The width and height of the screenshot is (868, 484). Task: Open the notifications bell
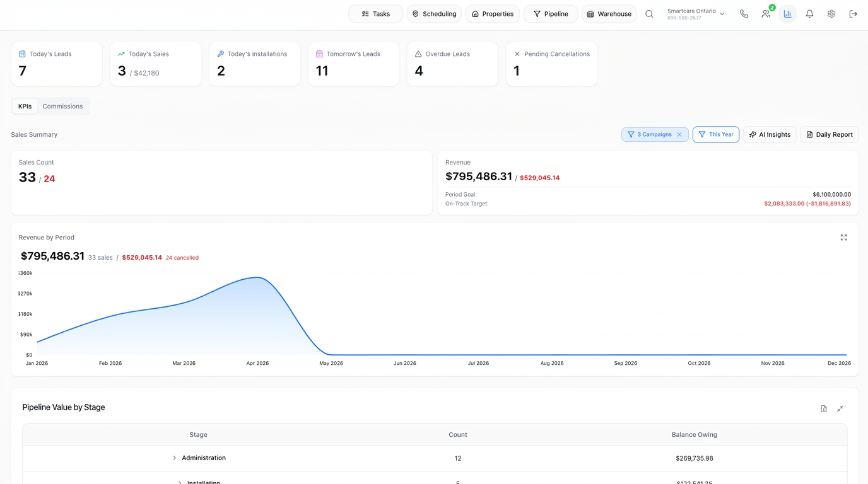[x=809, y=14]
